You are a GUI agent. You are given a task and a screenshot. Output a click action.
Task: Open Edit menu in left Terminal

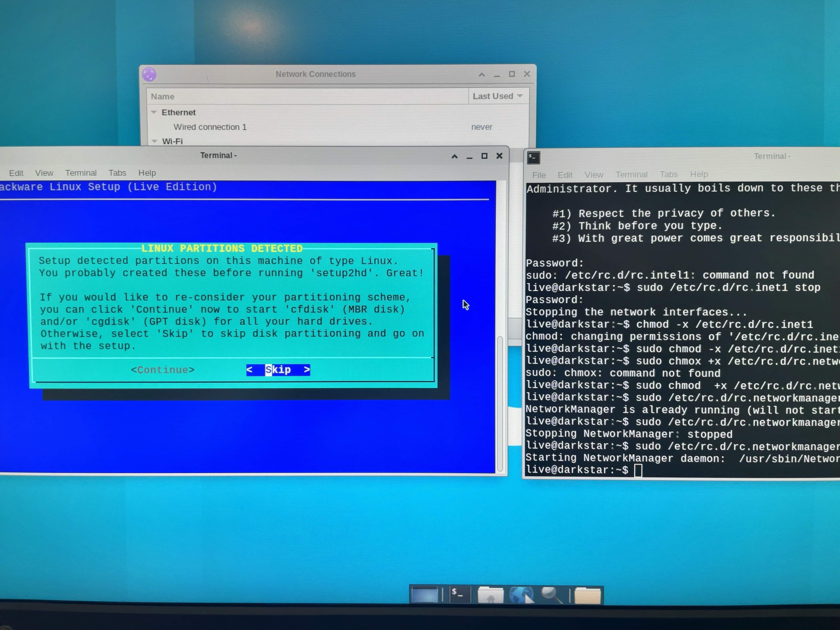coord(16,173)
